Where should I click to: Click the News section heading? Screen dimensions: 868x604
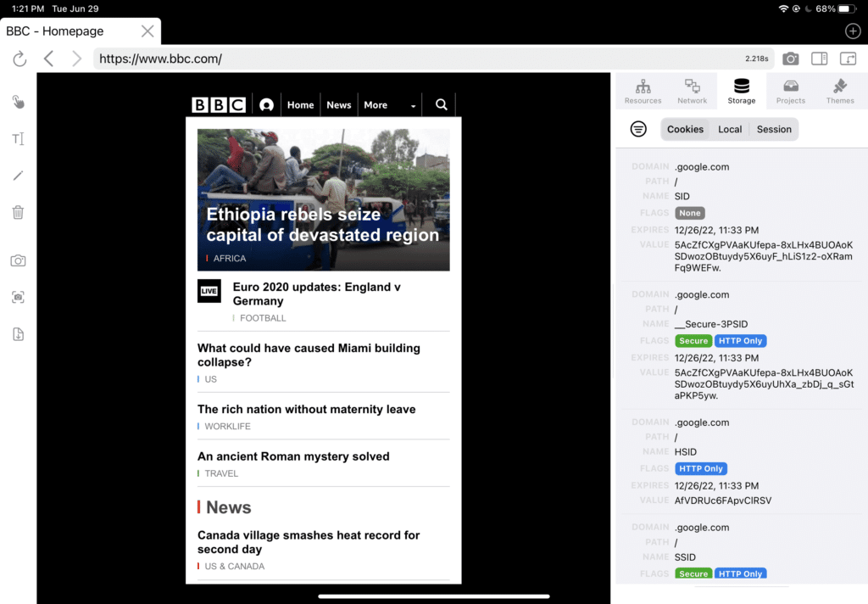[x=229, y=507]
